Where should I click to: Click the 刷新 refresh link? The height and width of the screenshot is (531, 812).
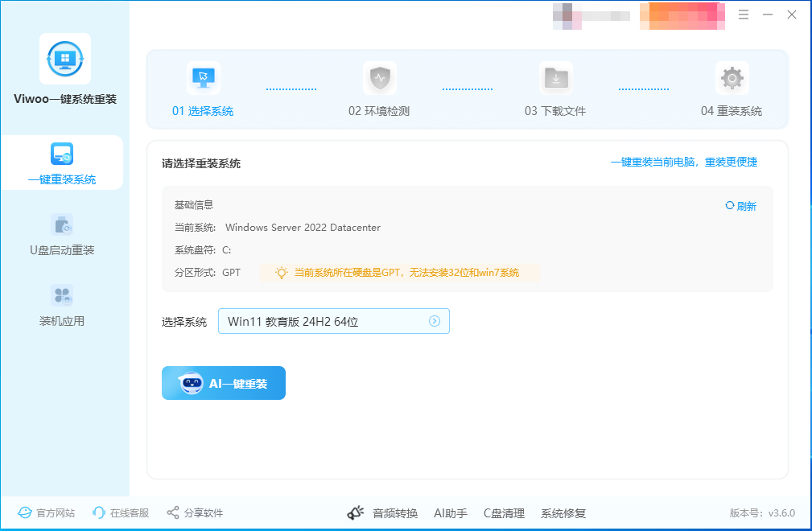740,206
